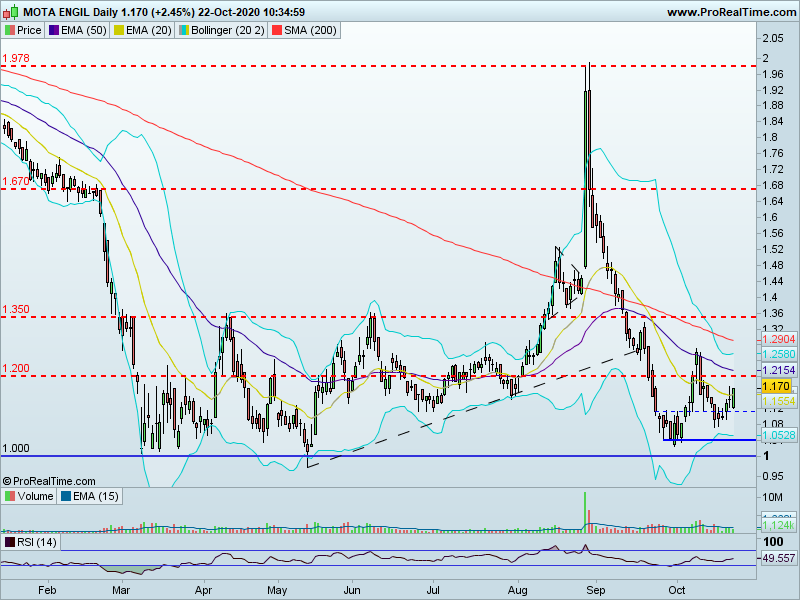Click the 1.0528 Bollinger lower value tag
The width and height of the screenshot is (800, 600).
click(779, 435)
